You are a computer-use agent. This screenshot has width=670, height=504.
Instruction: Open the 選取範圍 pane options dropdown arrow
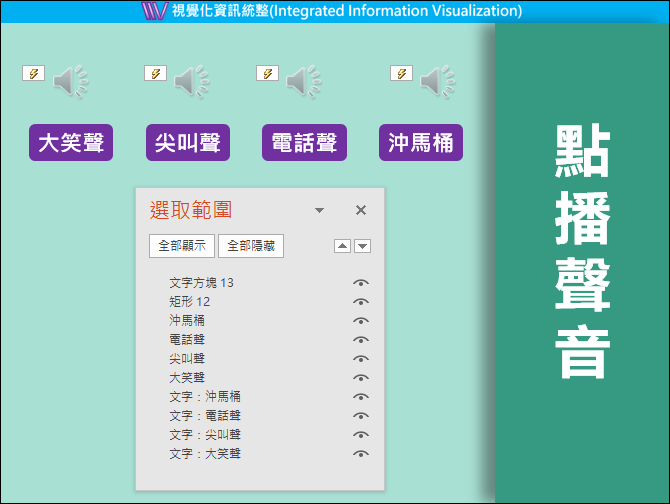(319, 210)
